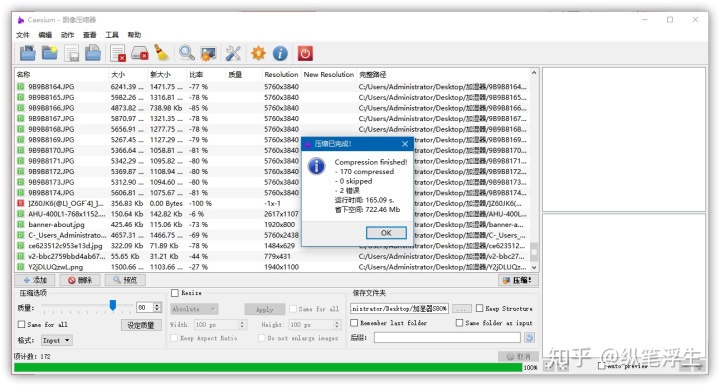
Task: Sort by 比率 column header
Action: point(206,74)
